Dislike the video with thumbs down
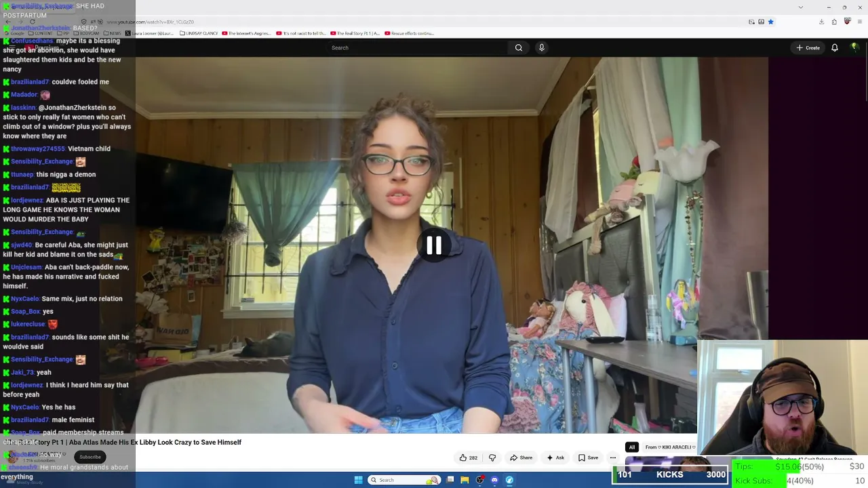This screenshot has width=868, height=488. click(492, 457)
